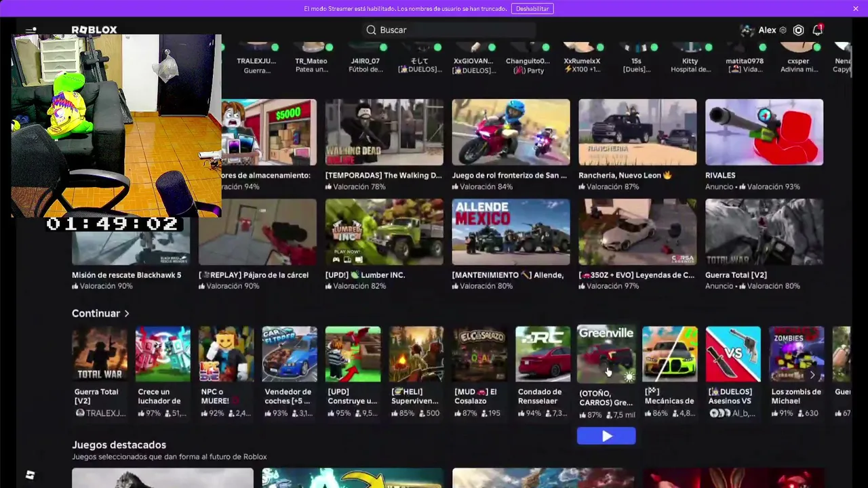Viewport: 868px width, 488px height.
Task: Click Deshabilitar to turn off Streamer mode
Action: [532, 8]
